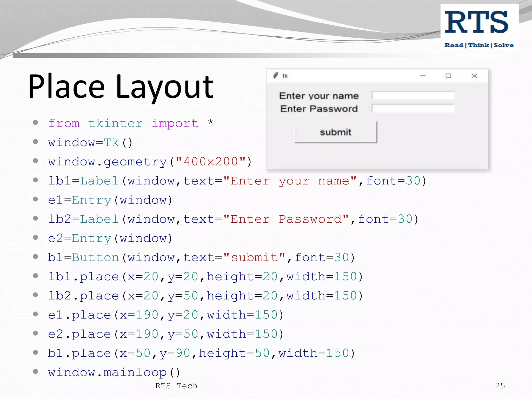
Task: Click the name entry field
Action: 413,95
